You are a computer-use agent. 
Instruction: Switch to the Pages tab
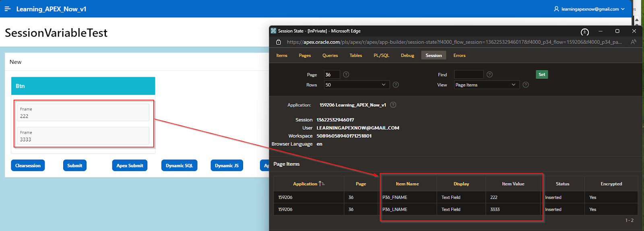305,56
